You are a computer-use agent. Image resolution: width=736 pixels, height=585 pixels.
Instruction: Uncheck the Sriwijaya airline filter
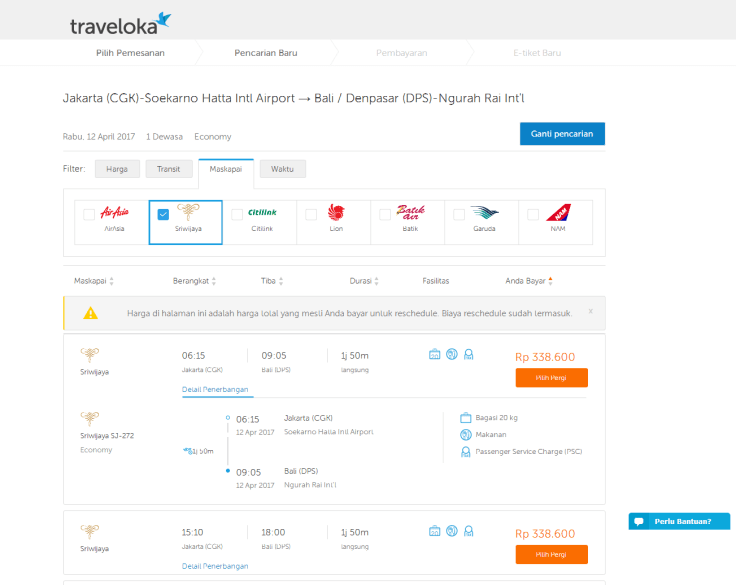(163, 214)
